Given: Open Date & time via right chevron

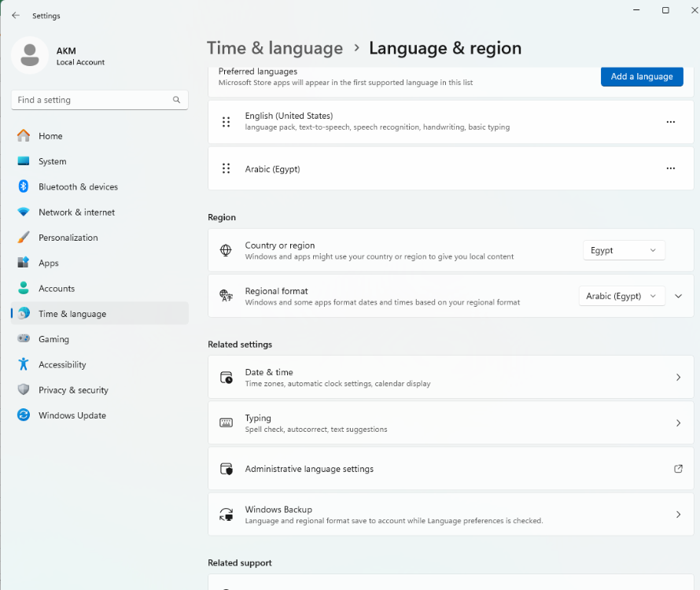Looking at the screenshot, I should click(678, 378).
